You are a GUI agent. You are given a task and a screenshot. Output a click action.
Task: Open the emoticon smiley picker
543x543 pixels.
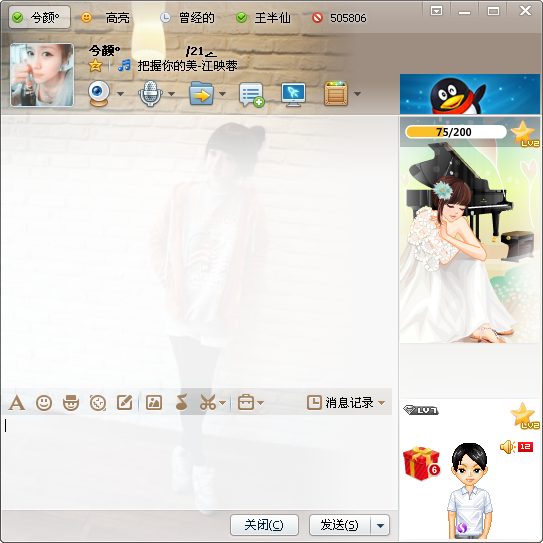(44, 403)
